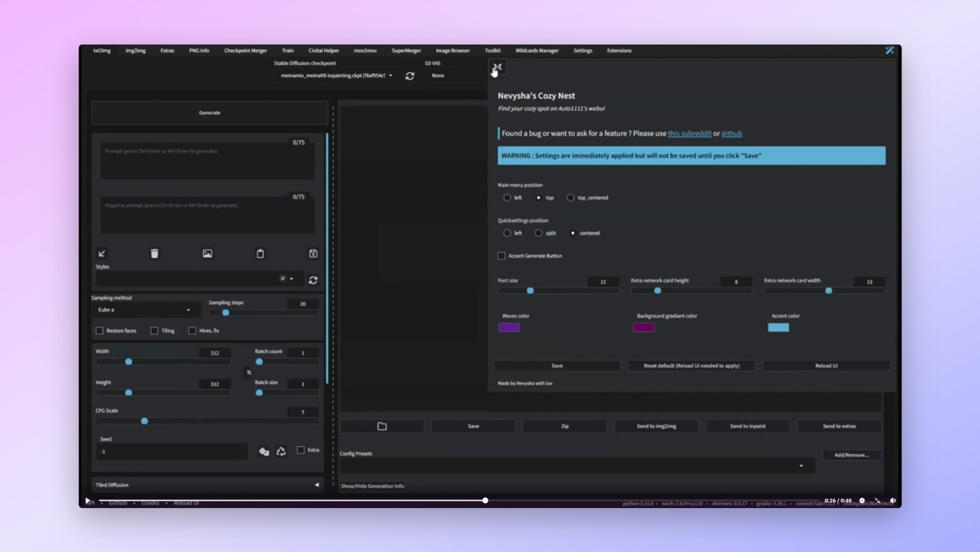Select top Main menu position
980x552 pixels.
point(539,198)
